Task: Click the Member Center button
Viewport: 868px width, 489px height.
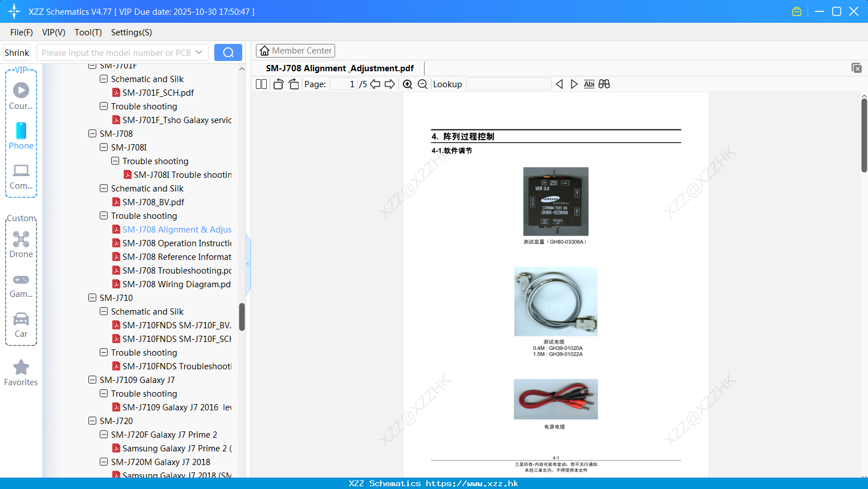Action: click(x=295, y=51)
